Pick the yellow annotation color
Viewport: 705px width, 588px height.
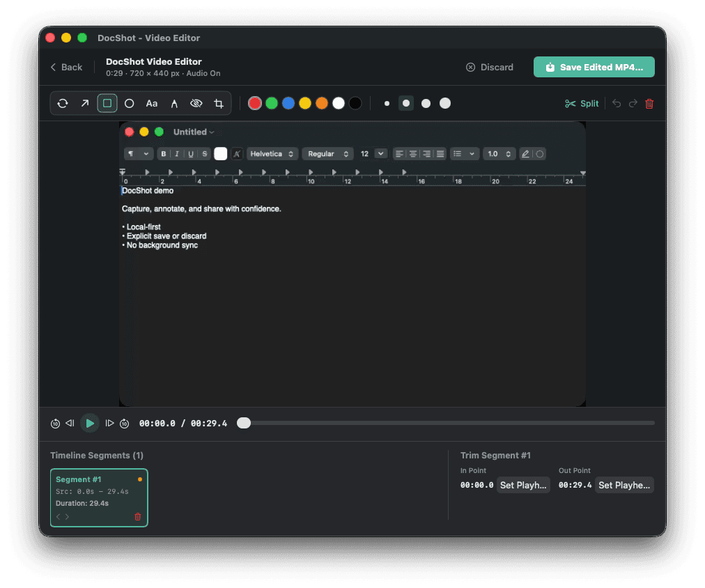pos(305,103)
